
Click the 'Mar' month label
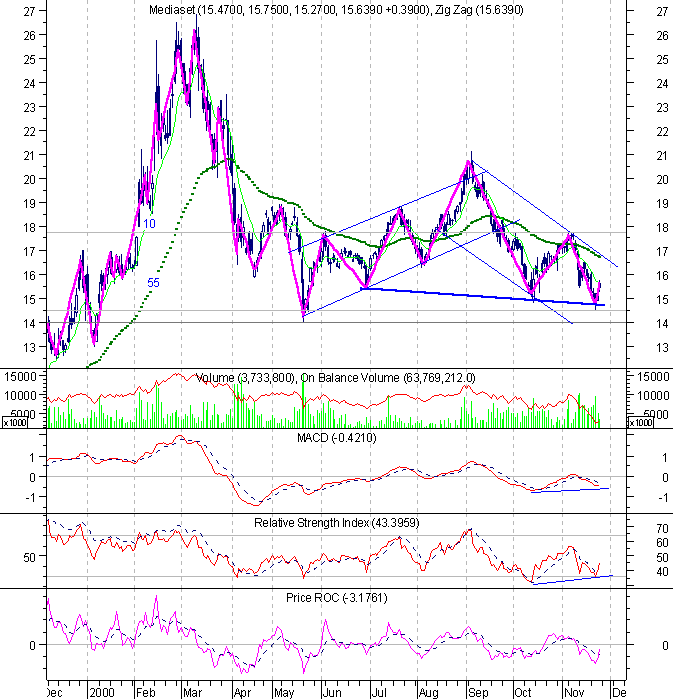pos(193,693)
